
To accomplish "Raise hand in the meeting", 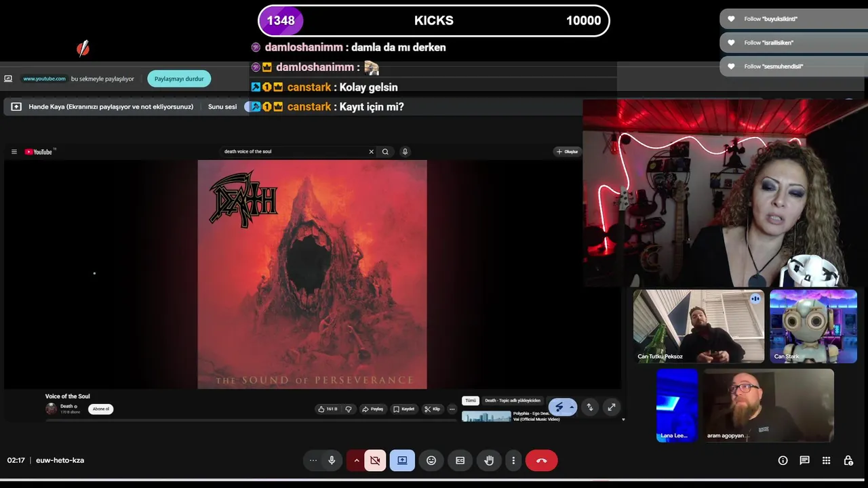I will click(489, 460).
